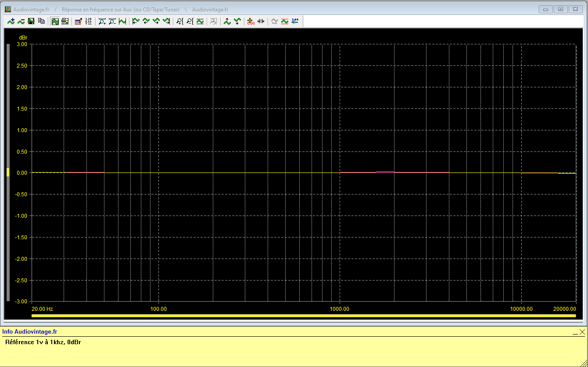Click the 20000.00 x-axis label
This screenshot has width=588, height=367.
click(564, 309)
